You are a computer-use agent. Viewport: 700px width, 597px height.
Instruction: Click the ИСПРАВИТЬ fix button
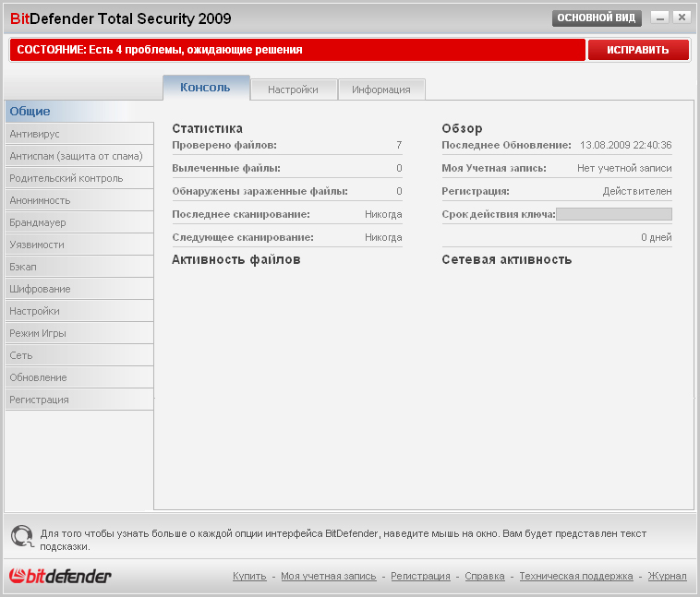(x=638, y=50)
